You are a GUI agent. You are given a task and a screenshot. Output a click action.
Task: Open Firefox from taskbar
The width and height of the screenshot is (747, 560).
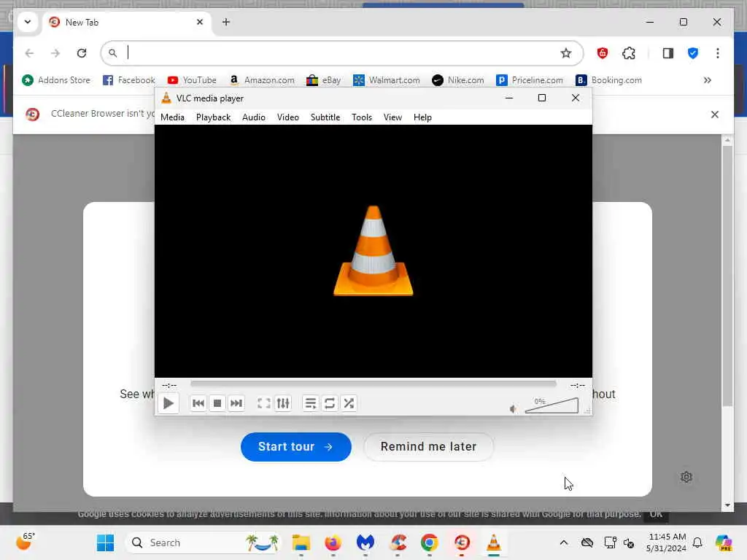333,542
